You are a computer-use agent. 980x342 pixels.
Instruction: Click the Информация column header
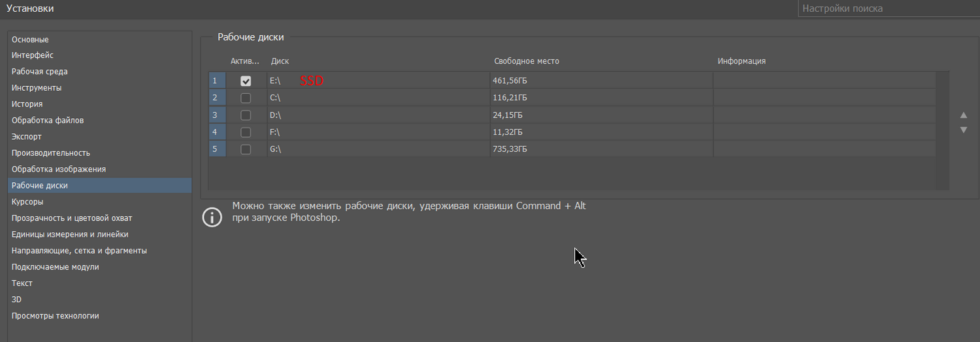click(x=742, y=61)
